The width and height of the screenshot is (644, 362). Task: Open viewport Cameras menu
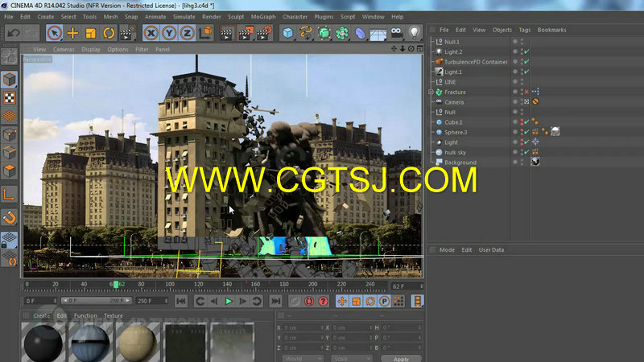pyautogui.click(x=64, y=49)
